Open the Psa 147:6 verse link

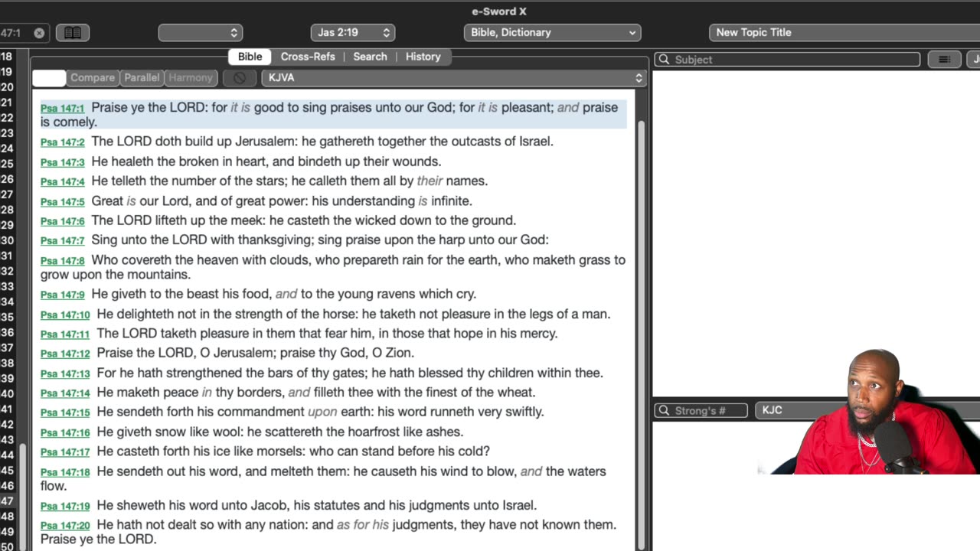click(62, 221)
